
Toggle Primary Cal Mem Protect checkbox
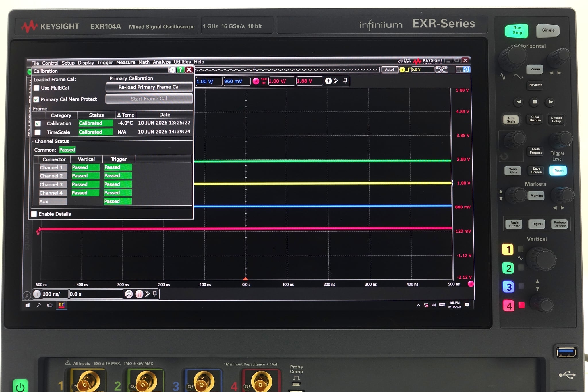36,99
